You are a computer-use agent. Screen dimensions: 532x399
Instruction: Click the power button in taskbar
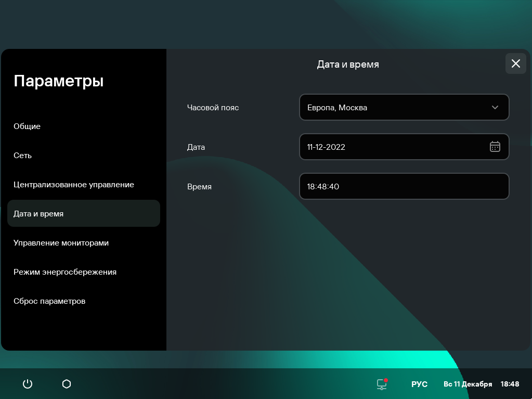pyautogui.click(x=28, y=384)
